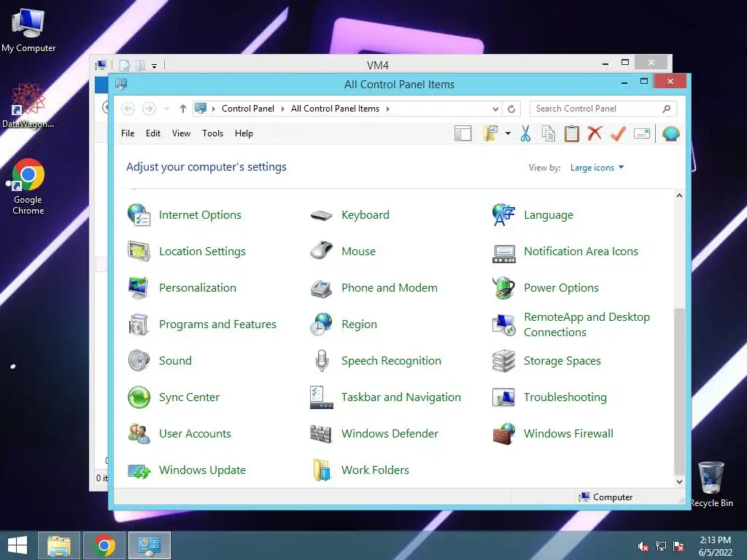Open the Mouse settings icon
The image size is (747, 560).
pyautogui.click(x=321, y=250)
